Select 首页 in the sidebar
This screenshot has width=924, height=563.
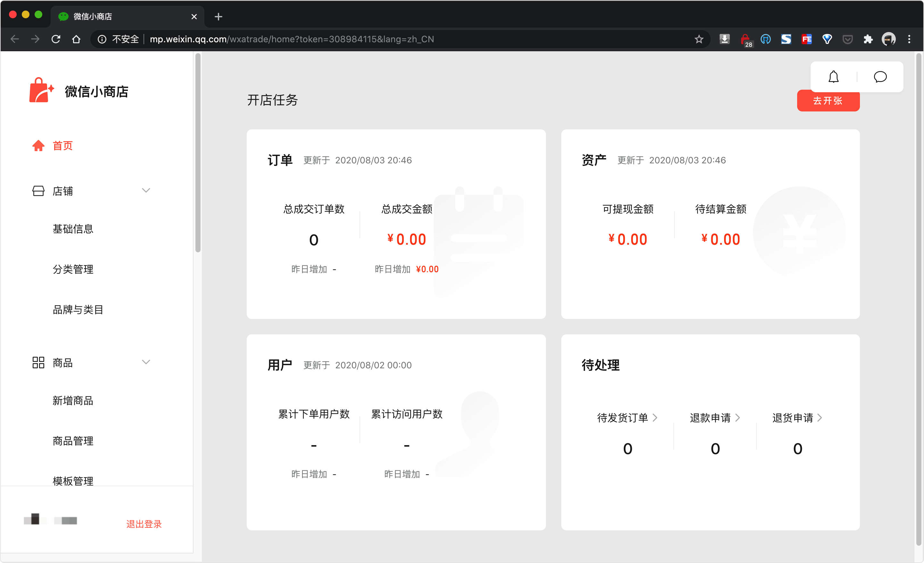pyautogui.click(x=62, y=145)
